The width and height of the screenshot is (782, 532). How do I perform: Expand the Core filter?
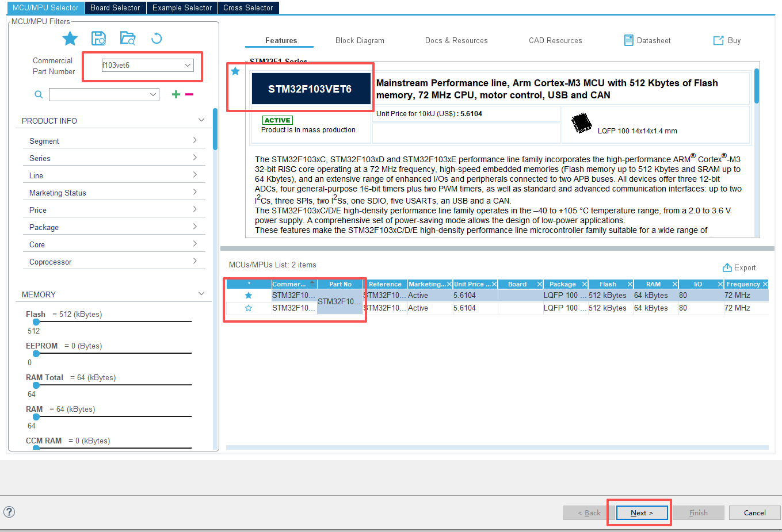point(195,244)
